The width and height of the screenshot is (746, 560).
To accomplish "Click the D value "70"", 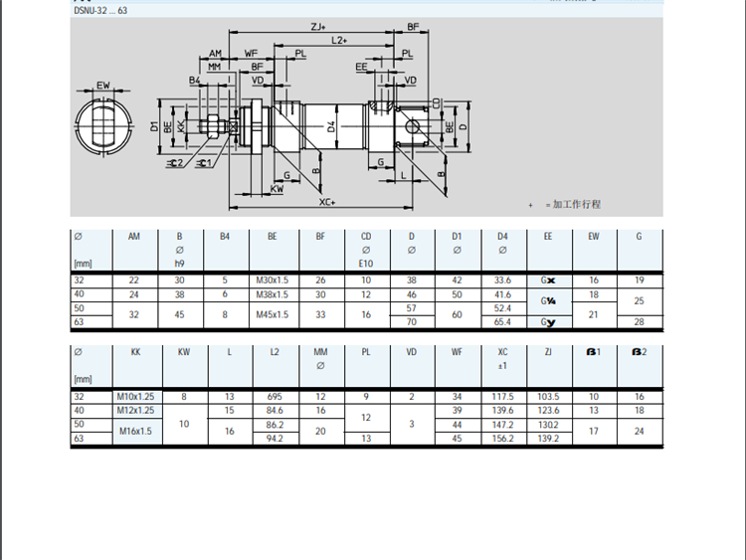I will (x=412, y=322).
